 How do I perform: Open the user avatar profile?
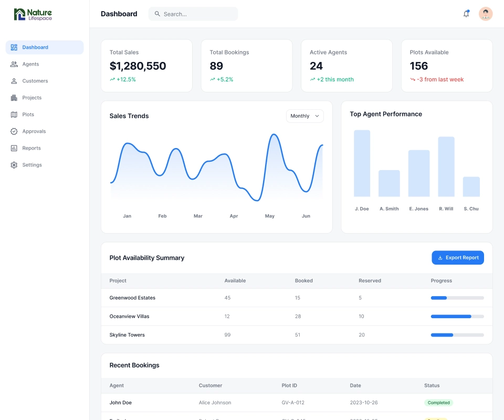click(x=486, y=14)
